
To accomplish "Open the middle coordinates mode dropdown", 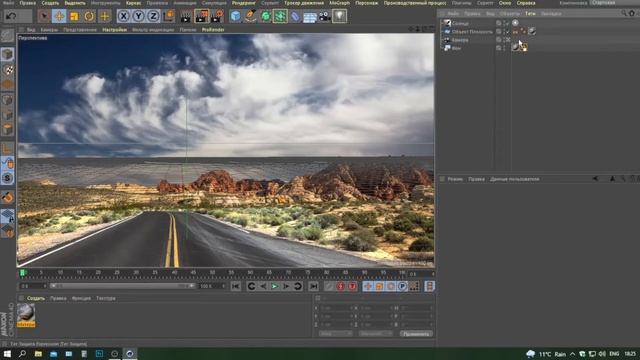I will pyautogui.click(x=375, y=333).
